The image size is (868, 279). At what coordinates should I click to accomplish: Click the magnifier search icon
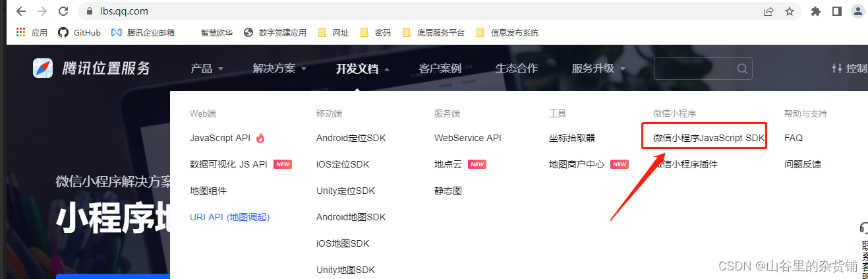(742, 68)
